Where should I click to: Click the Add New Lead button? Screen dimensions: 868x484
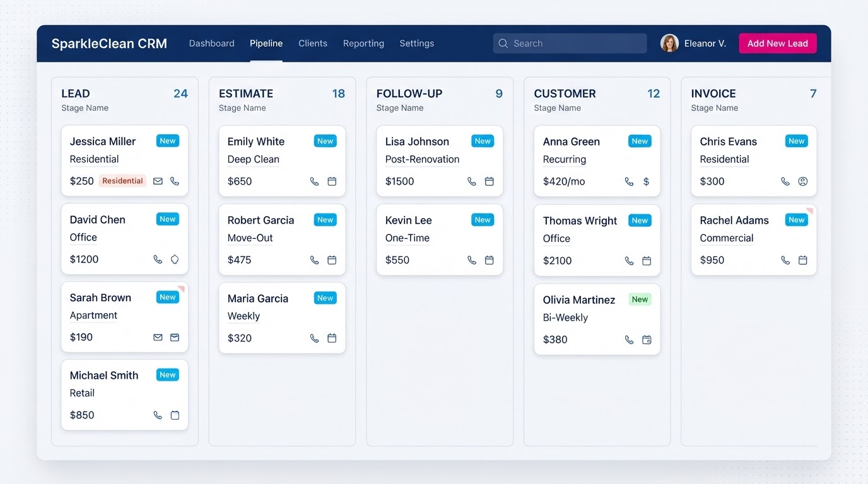click(x=778, y=43)
